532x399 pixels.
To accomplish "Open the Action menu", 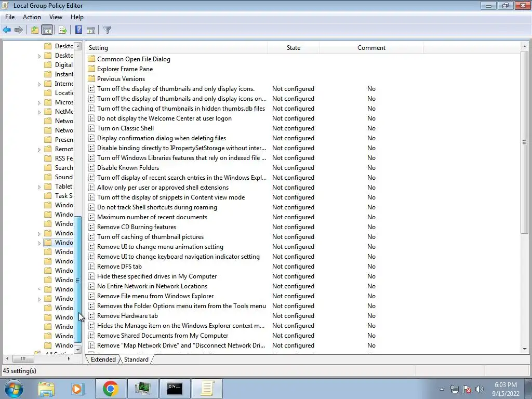I will pyautogui.click(x=32, y=17).
